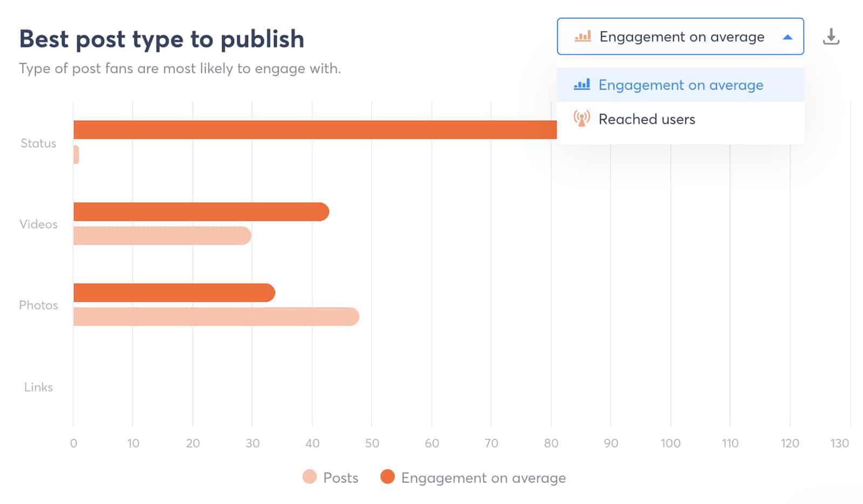Click the blue bar-chart icon beside Engagement on average
Viewport: 863px width, 504px height.
click(x=581, y=85)
